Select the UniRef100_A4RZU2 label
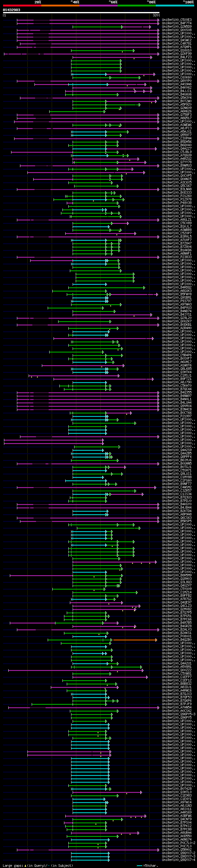This screenshot has width=197, height=868. [x=177, y=159]
